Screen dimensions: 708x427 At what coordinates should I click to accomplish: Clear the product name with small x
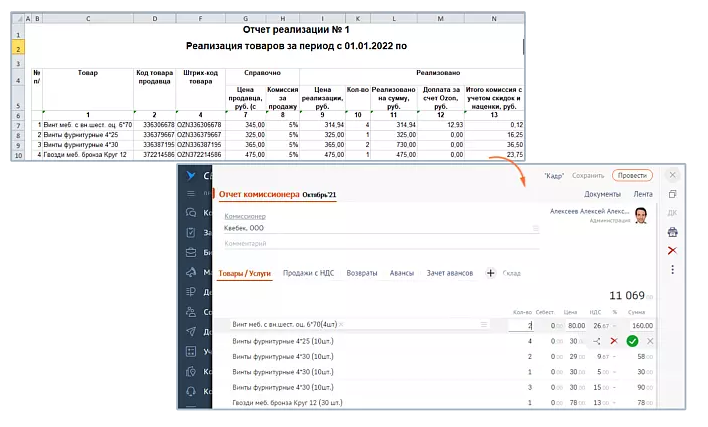tap(341, 325)
